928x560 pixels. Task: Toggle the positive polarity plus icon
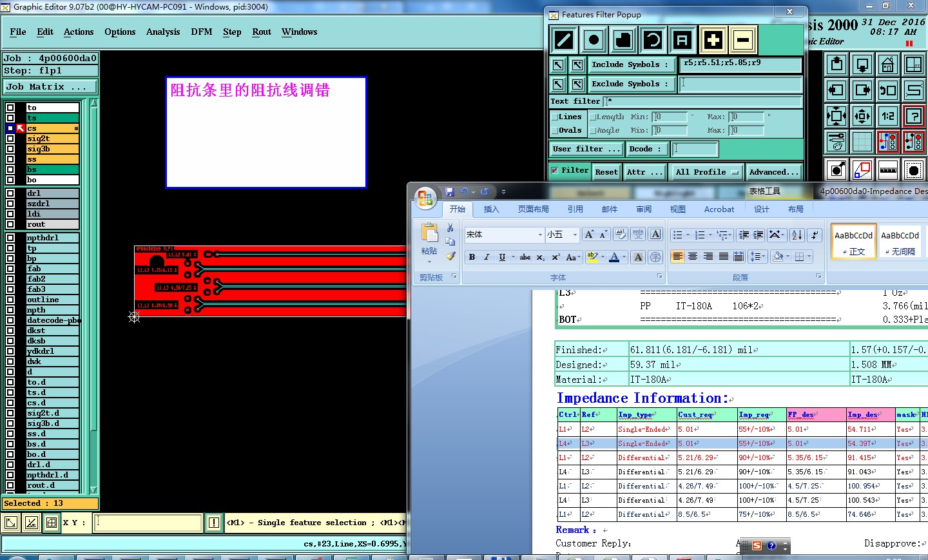[713, 40]
